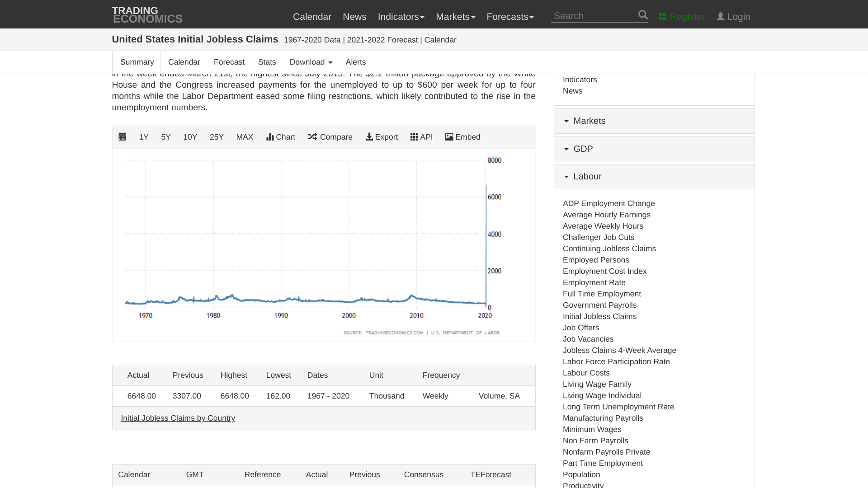868x488 pixels.
Task: Open Non Farm Payrolls link
Action: [595, 441]
